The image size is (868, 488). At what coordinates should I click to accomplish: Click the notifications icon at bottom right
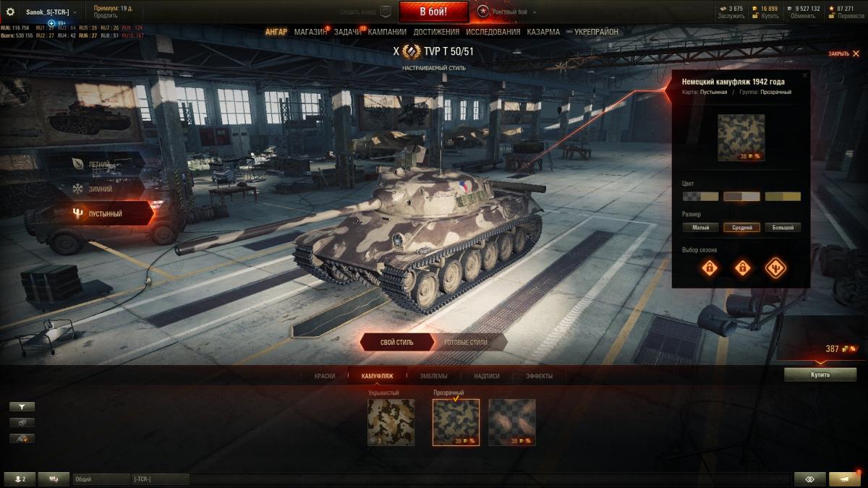pos(844,479)
